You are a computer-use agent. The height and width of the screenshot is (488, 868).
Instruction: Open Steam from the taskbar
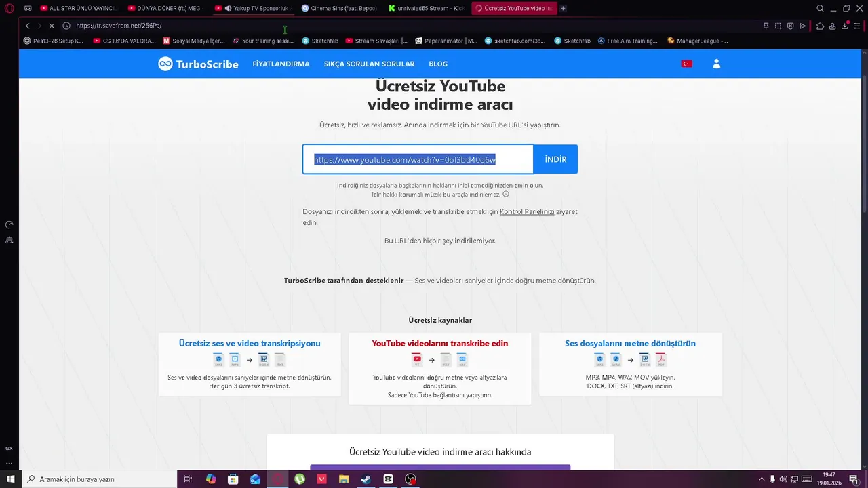tap(366, 479)
